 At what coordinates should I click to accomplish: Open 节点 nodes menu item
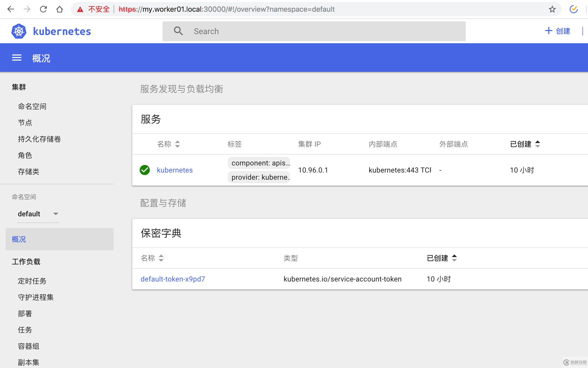tap(25, 123)
